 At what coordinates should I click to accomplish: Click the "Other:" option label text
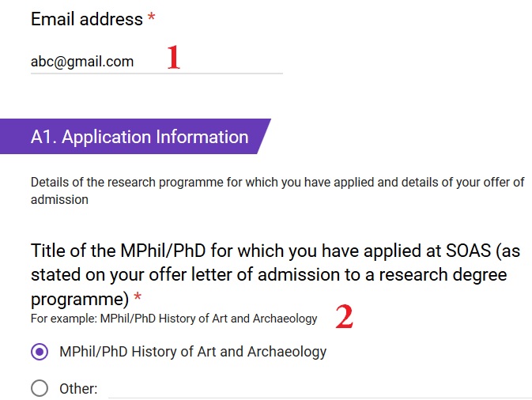click(x=78, y=388)
